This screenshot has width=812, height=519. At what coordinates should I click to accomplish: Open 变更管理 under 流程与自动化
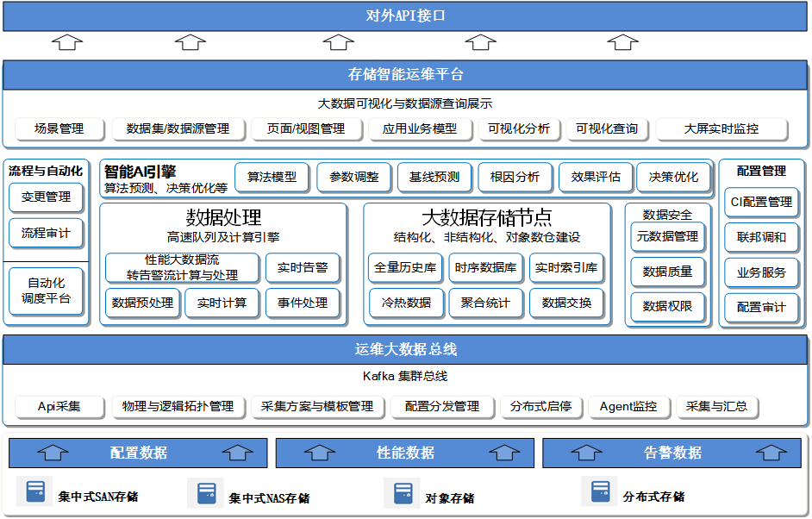tap(47, 197)
